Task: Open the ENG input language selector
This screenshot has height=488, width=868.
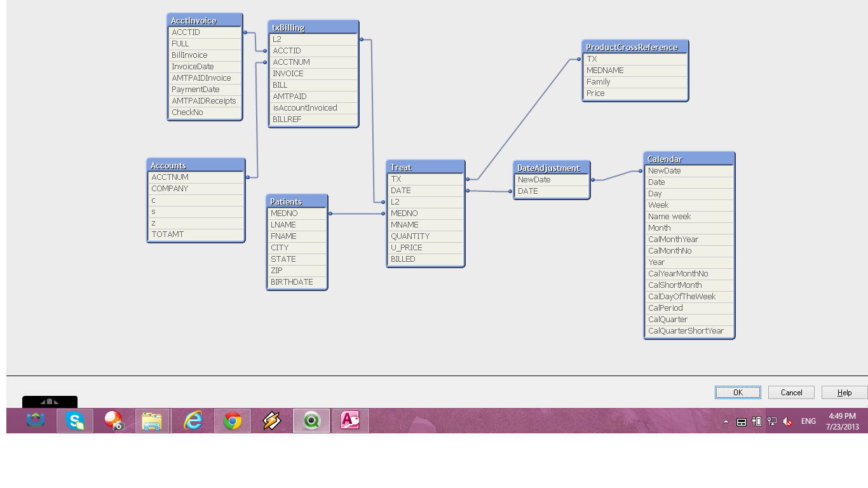Action: click(x=808, y=421)
